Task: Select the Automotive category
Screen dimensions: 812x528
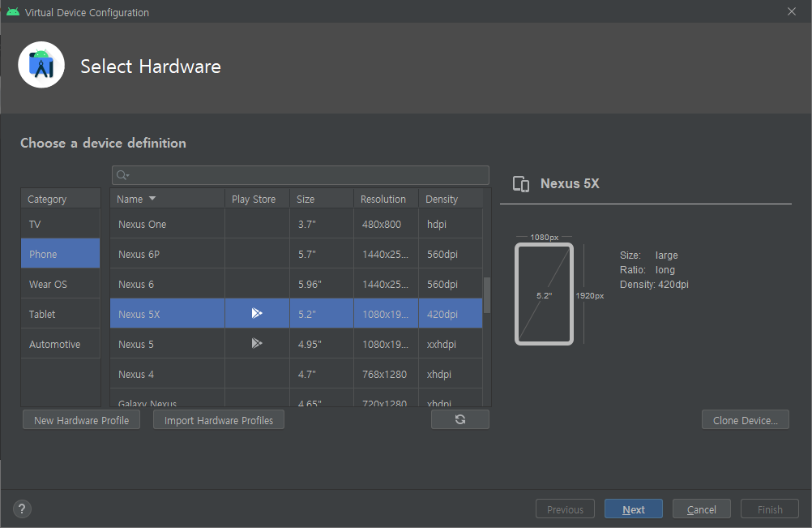Action: 61,344
